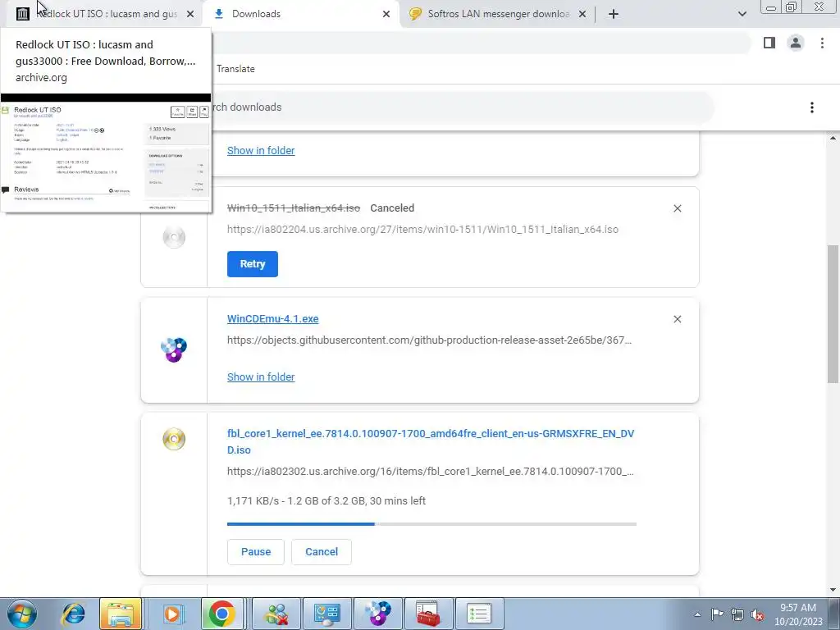Open the taskbar clock and date

tap(798, 614)
